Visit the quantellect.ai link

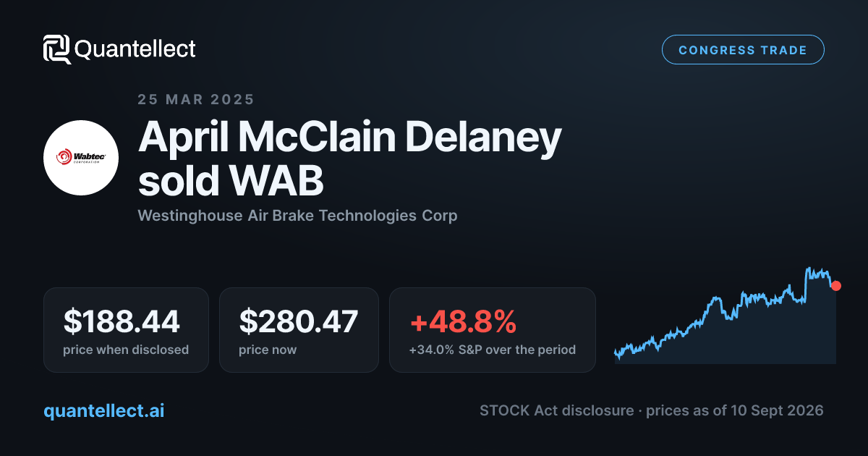(x=104, y=410)
